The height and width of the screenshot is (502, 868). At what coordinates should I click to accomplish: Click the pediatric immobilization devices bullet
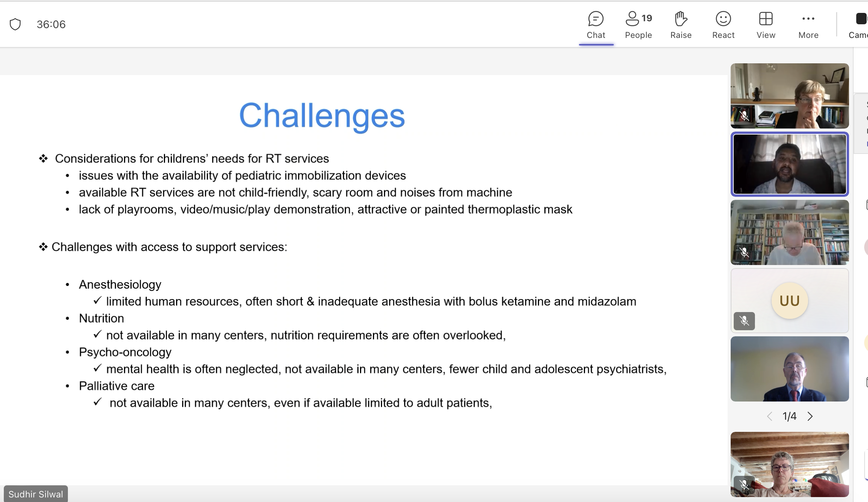pyautogui.click(x=242, y=176)
